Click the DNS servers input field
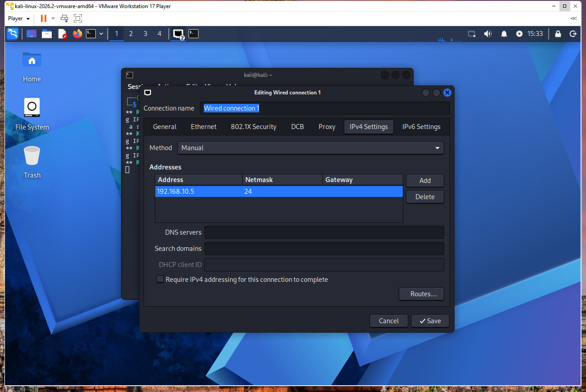 point(324,232)
